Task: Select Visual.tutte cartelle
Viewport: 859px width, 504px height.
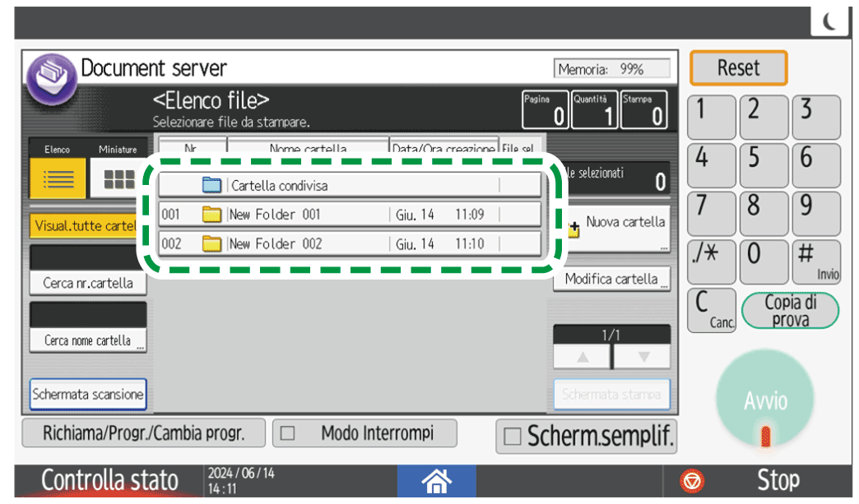Action: pos(85,225)
